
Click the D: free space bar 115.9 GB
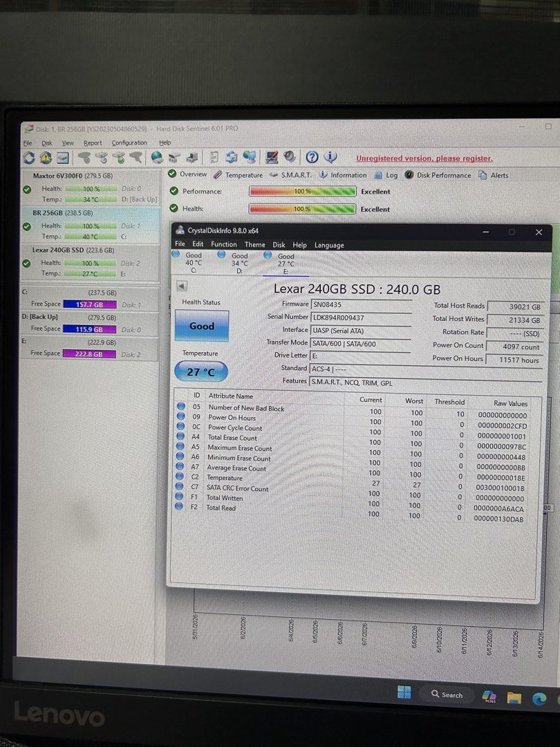[89, 329]
